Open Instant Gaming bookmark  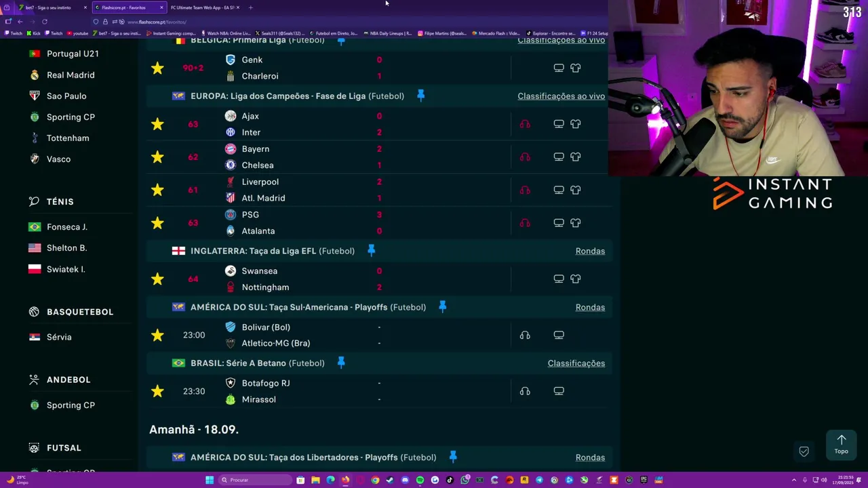[x=172, y=33]
